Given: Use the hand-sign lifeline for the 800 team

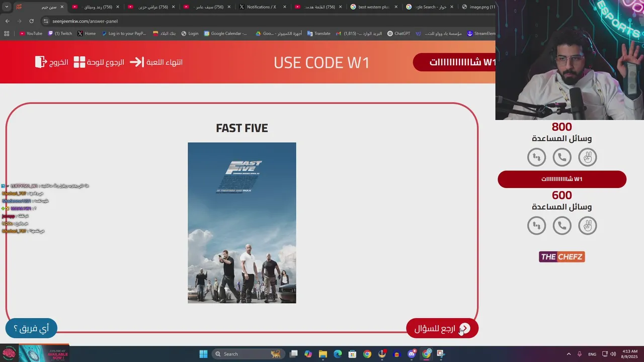Looking at the screenshot, I should point(587,157).
